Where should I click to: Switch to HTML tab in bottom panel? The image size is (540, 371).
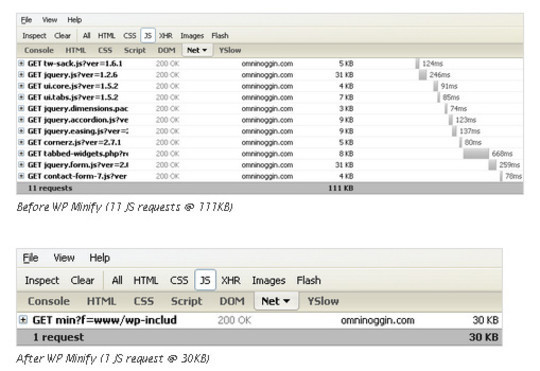101,301
